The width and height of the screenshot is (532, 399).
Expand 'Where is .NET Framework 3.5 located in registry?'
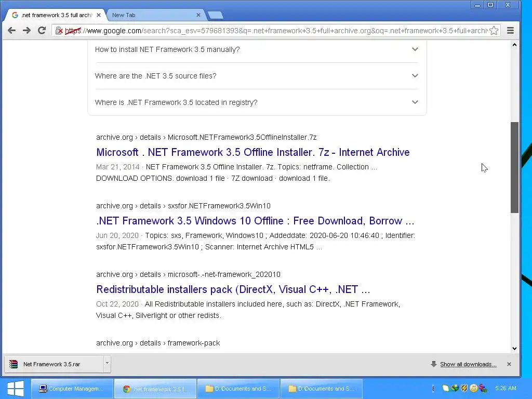pyautogui.click(x=257, y=102)
